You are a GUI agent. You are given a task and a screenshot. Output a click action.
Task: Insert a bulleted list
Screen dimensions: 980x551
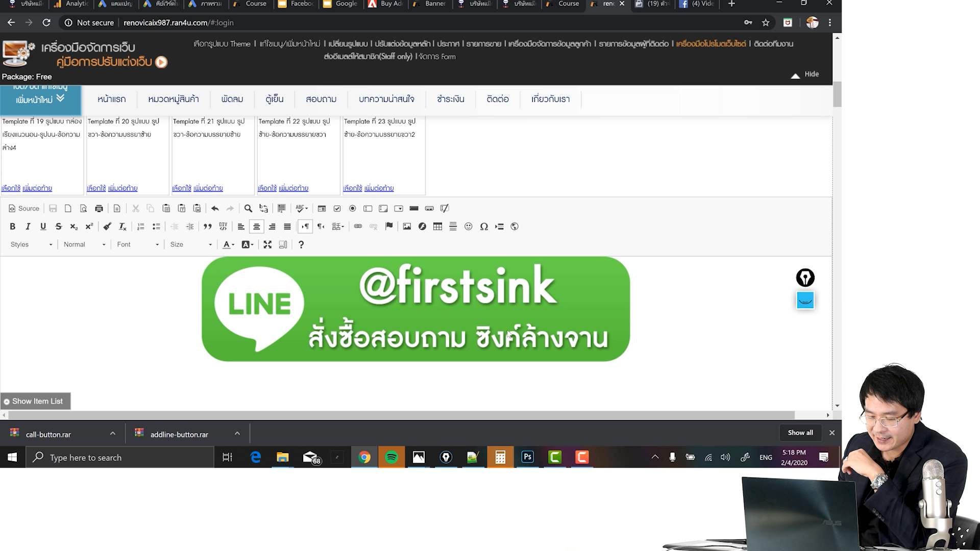click(x=156, y=227)
